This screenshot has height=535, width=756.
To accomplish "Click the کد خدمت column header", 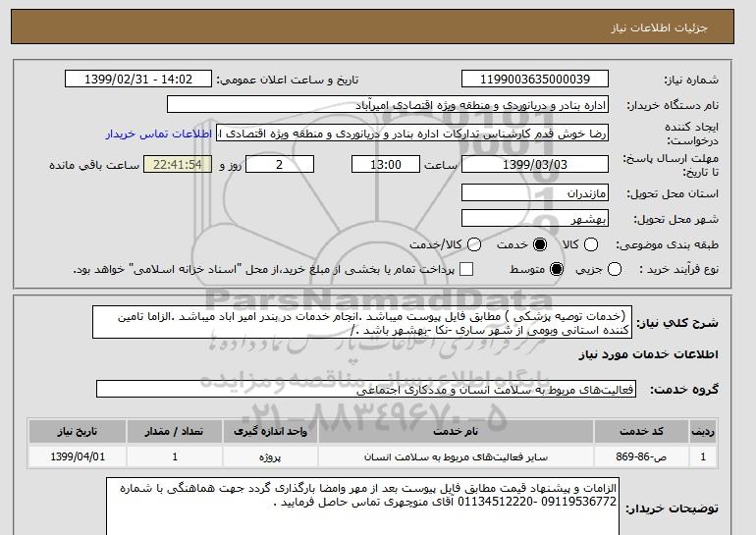I will pyautogui.click(x=641, y=431).
